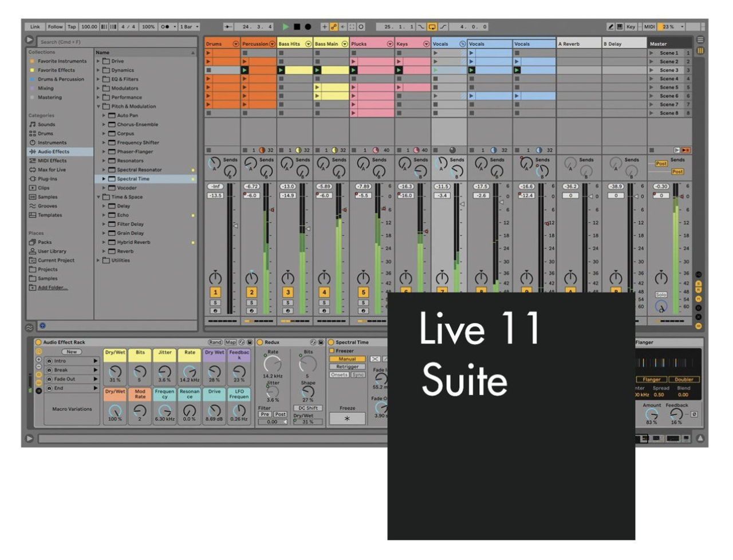
Task: Expand the Dynamics folder in the browser
Action: point(98,70)
